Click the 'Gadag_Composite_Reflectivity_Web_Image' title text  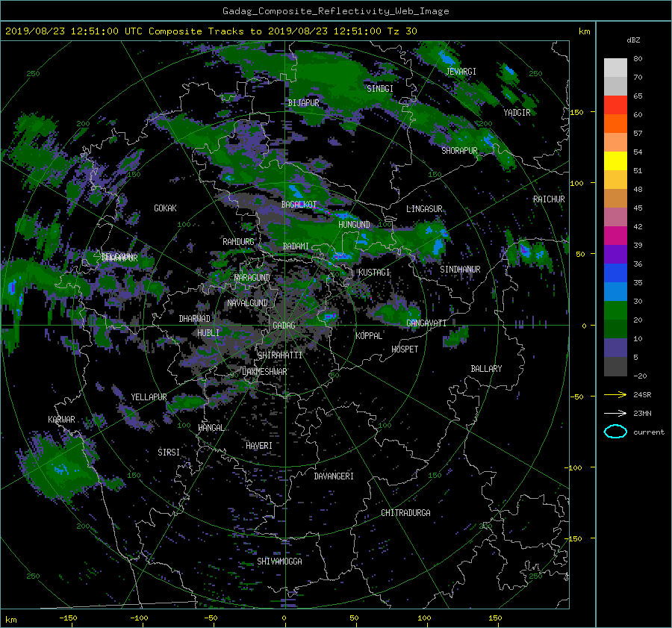tap(335, 11)
